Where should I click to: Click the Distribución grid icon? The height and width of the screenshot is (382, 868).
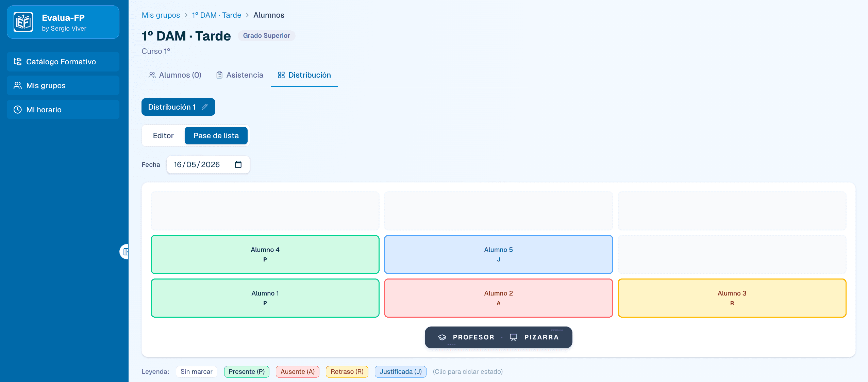tap(281, 75)
